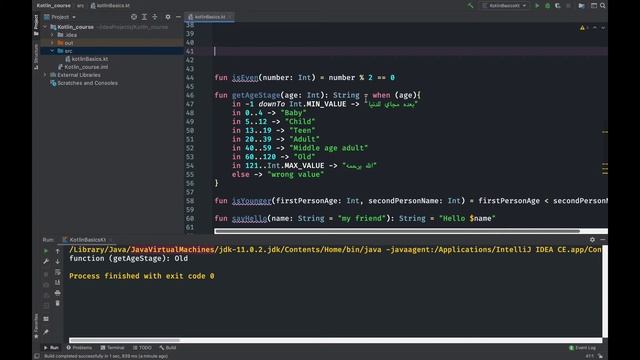Open Project Structure icon in top toolbar
The width and height of the screenshot is (640, 360).
tap(581, 6)
